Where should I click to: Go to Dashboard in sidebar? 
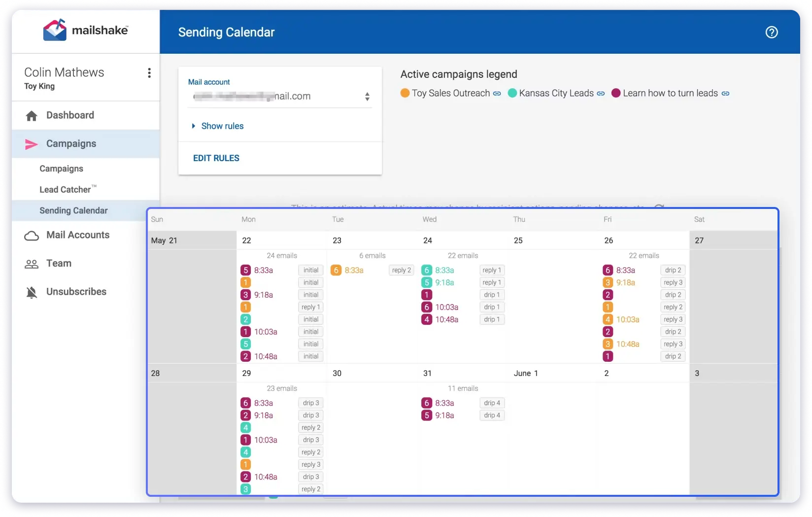pyautogui.click(x=86, y=115)
